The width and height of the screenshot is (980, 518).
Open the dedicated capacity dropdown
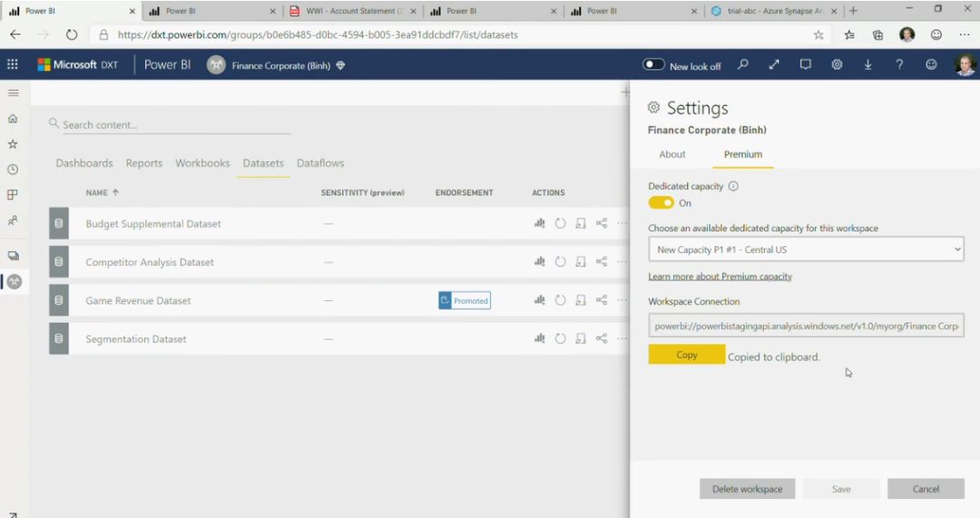click(806, 249)
